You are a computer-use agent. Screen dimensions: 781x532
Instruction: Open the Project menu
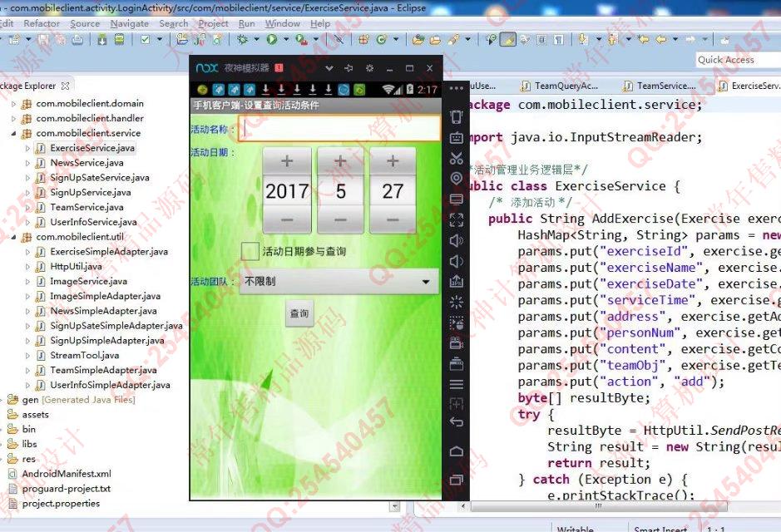pyautogui.click(x=213, y=23)
